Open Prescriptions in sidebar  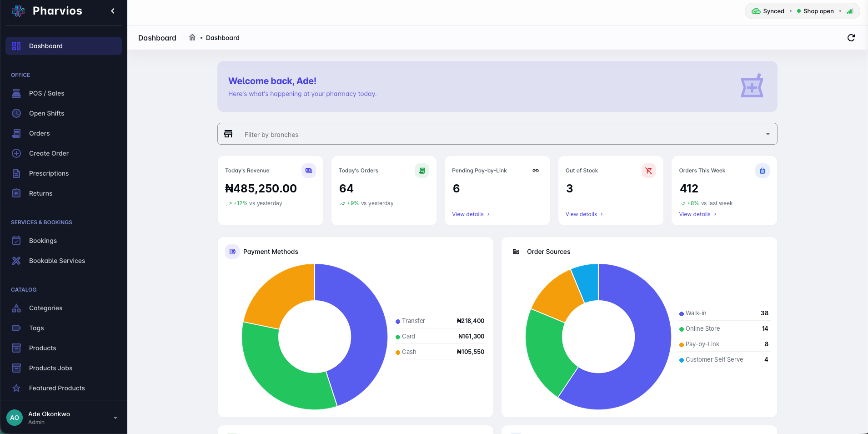coord(64,173)
